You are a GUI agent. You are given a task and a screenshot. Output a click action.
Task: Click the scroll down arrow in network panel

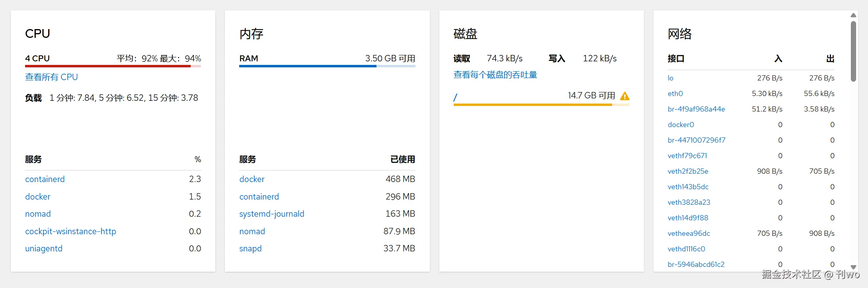tap(853, 267)
